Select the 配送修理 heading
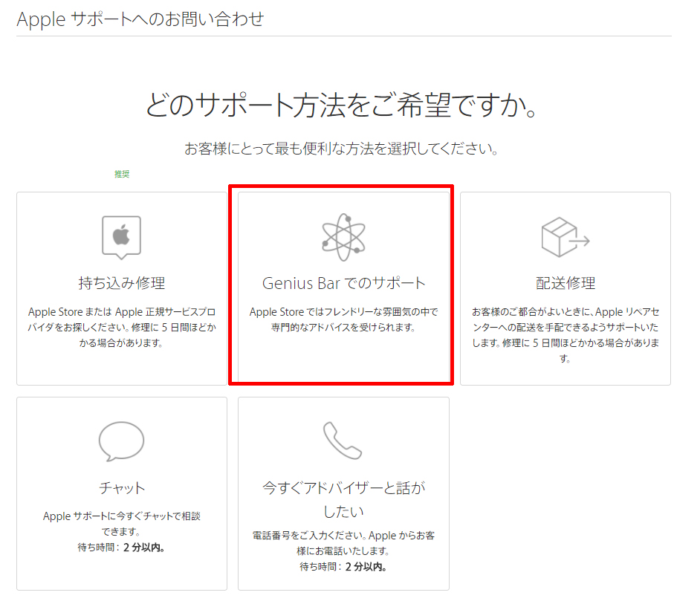This screenshot has height=604, width=700. [565, 283]
